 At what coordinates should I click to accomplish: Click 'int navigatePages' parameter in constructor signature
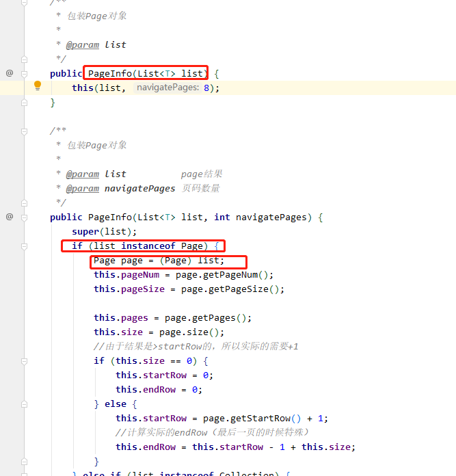(260, 217)
